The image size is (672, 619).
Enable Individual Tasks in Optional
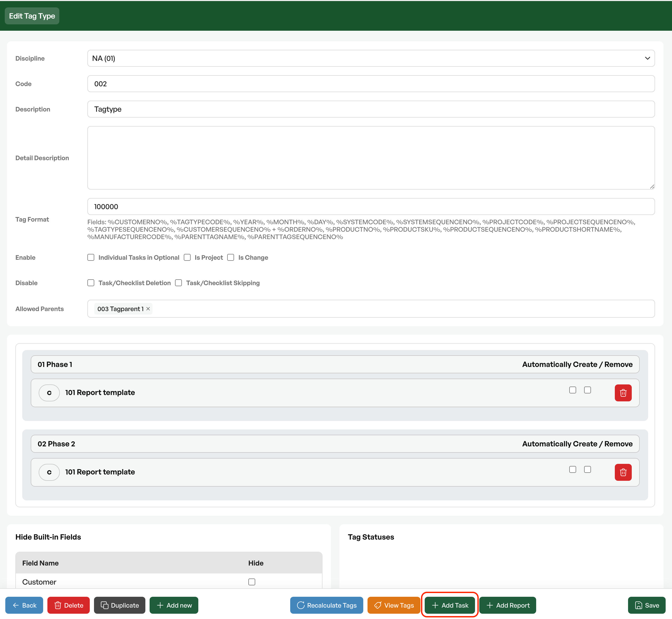(91, 257)
